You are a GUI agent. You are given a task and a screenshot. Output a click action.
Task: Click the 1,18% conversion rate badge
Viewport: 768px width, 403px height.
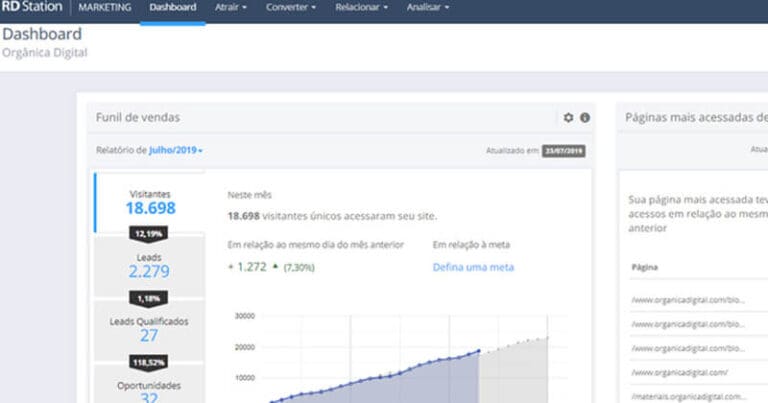pyautogui.click(x=149, y=297)
